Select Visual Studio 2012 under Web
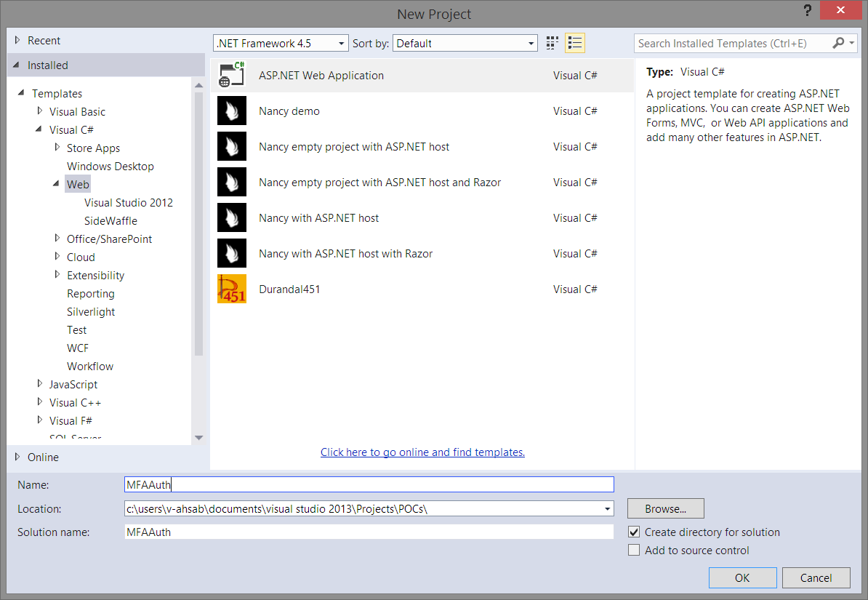868x600 pixels. tap(129, 203)
